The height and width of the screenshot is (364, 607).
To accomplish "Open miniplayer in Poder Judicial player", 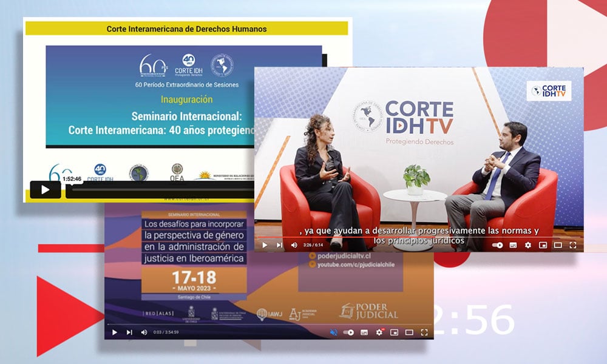I will [x=394, y=332].
